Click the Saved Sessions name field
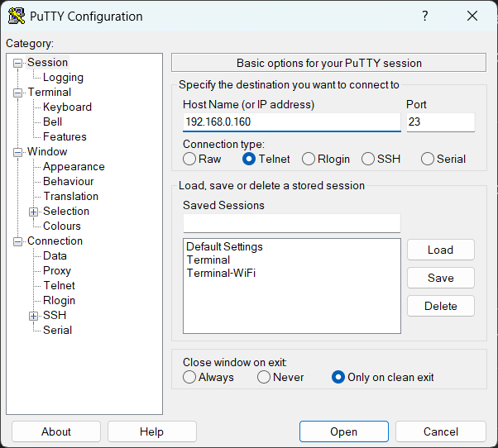Image resolution: width=498 pixels, height=448 pixels. [x=291, y=223]
